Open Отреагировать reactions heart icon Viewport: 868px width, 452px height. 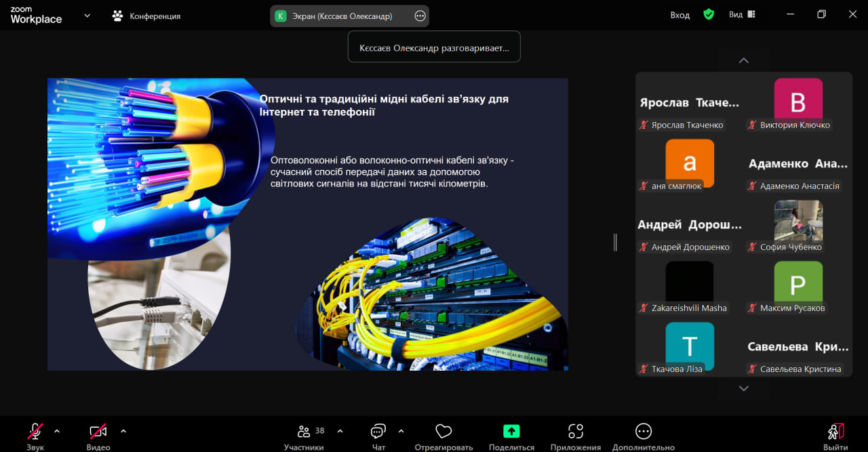click(x=443, y=432)
